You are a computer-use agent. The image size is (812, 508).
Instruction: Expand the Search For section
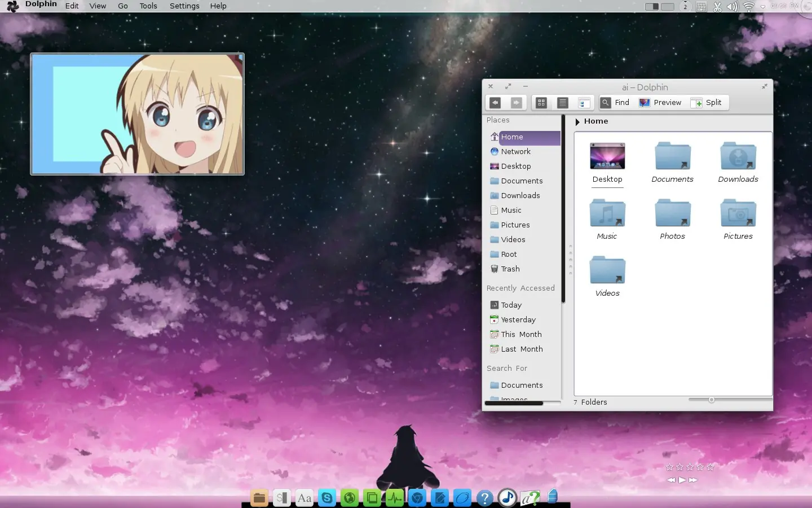506,368
